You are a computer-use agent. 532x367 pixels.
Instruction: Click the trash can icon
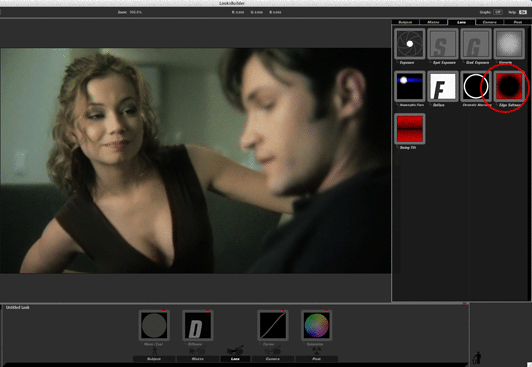[478, 358]
